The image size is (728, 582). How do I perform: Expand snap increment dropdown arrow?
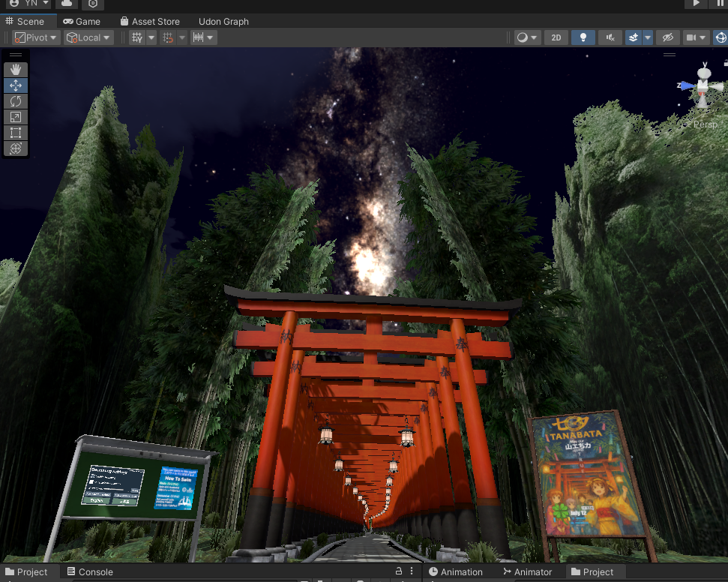click(x=182, y=37)
